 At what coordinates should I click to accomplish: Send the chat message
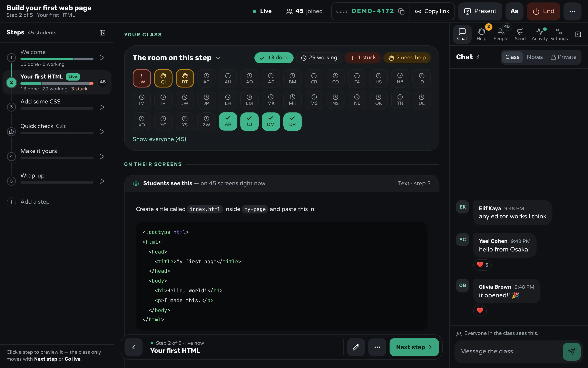pos(571,351)
